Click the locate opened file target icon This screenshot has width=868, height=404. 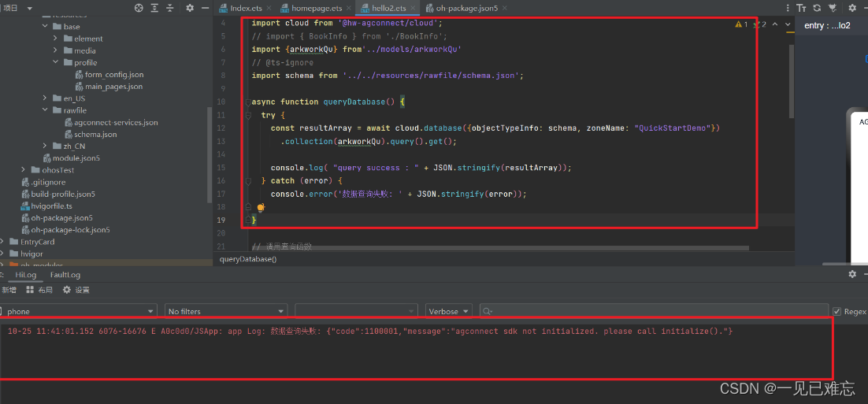coord(139,8)
